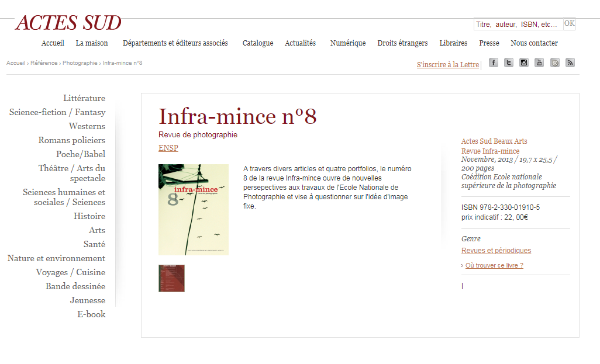Open Départements et éditeurs associés menu
This screenshot has width=600, height=364.
point(175,43)
